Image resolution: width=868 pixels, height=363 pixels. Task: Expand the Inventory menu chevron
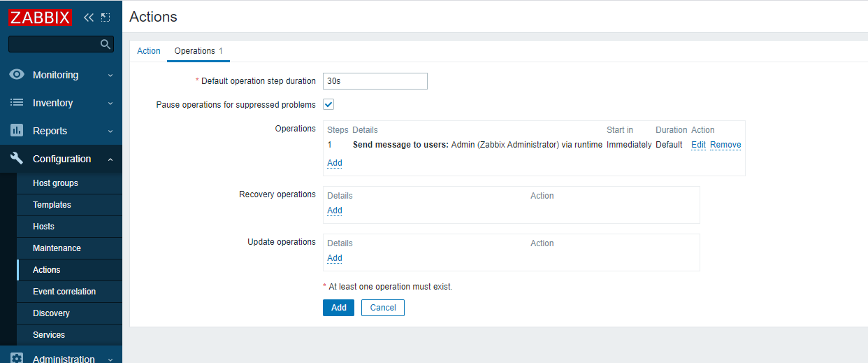point(110,104)
